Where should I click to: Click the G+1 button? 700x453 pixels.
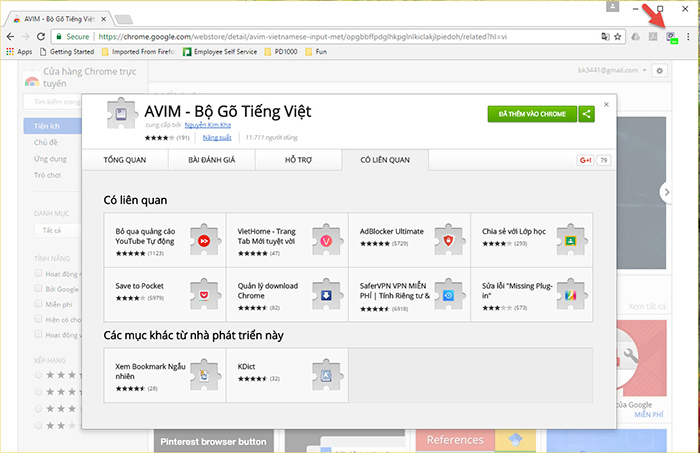tap(585, 160)
